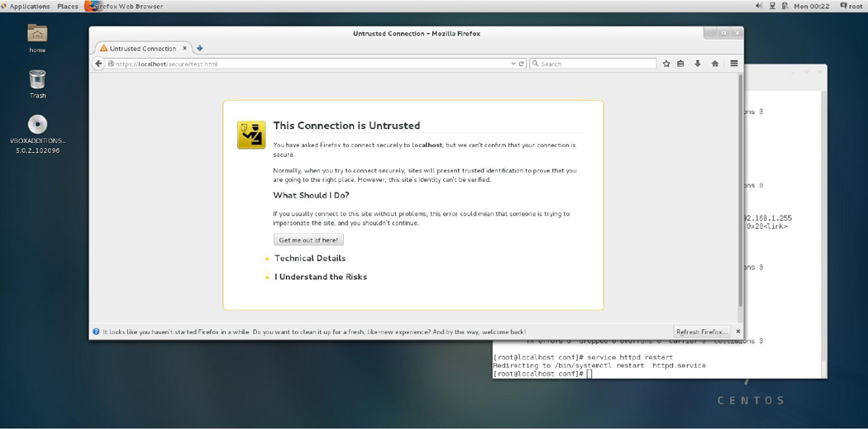
Task: Click the back arrow navigation button
Action: tap(98, 64)
